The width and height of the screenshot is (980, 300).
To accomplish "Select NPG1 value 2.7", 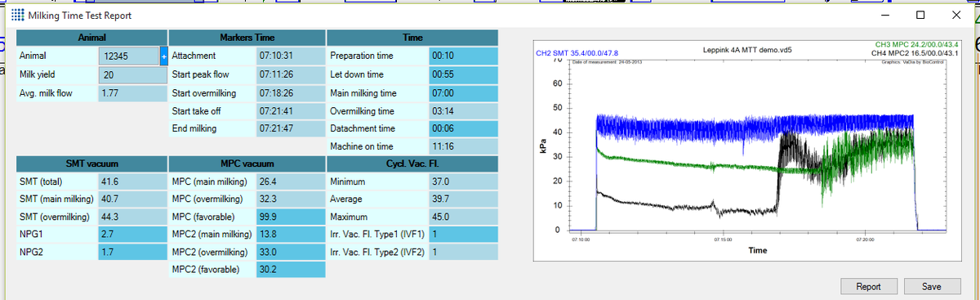I will 132,235.
